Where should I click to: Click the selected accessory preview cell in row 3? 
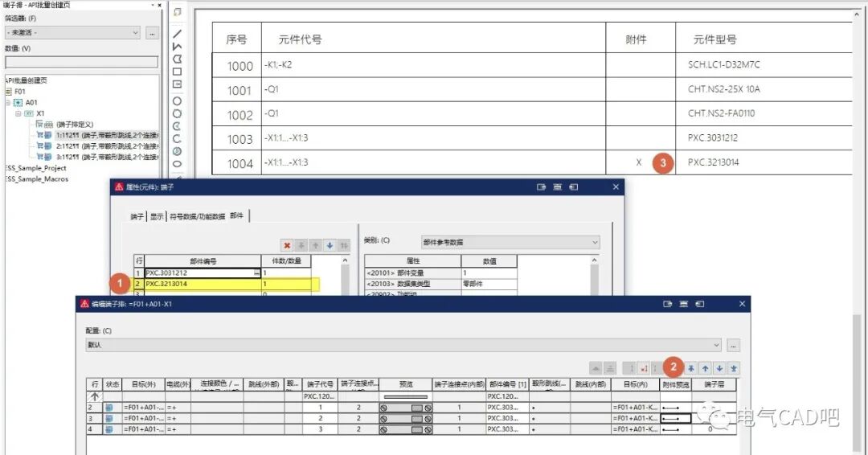point(675,419)
